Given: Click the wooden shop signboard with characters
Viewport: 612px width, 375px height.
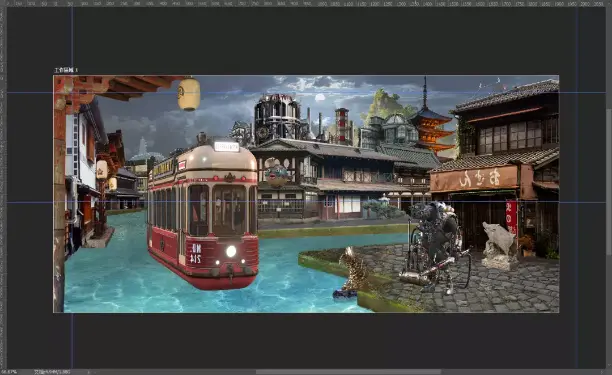Looking at the screenshot, I should click(474, 180).
